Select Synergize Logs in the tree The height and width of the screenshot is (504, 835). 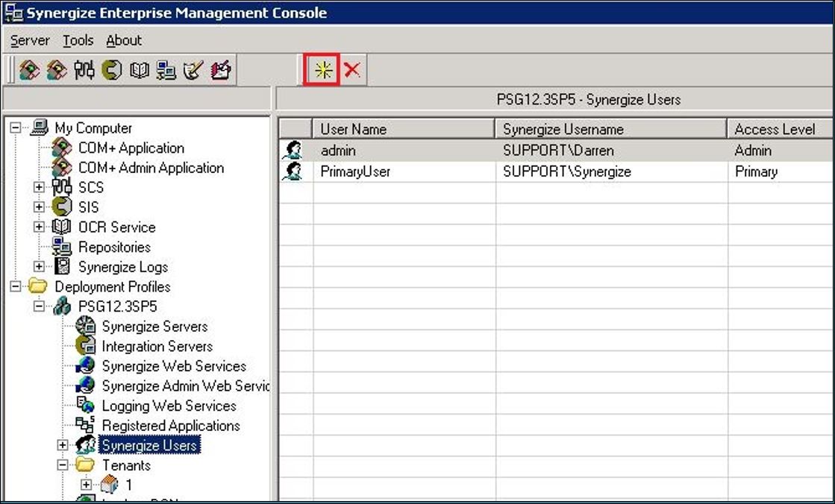pyautogui.click(x=123, y=267)
